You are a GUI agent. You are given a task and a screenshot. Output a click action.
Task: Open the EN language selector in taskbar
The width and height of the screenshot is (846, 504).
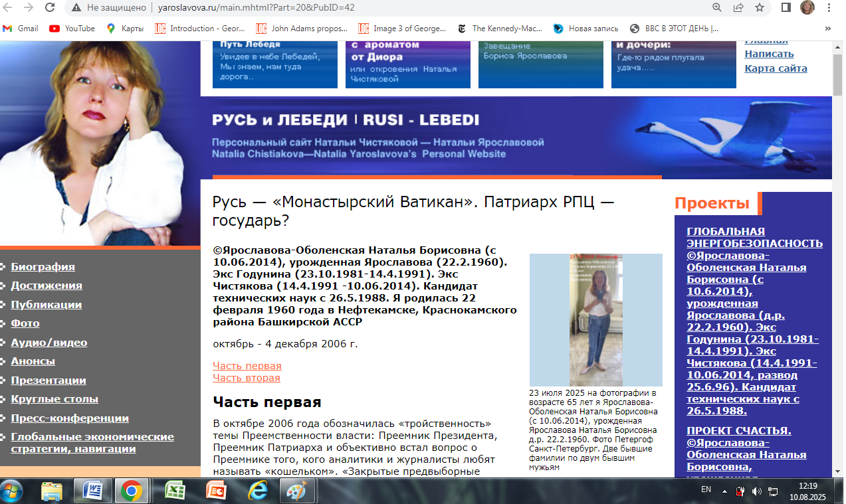point(705,489)
